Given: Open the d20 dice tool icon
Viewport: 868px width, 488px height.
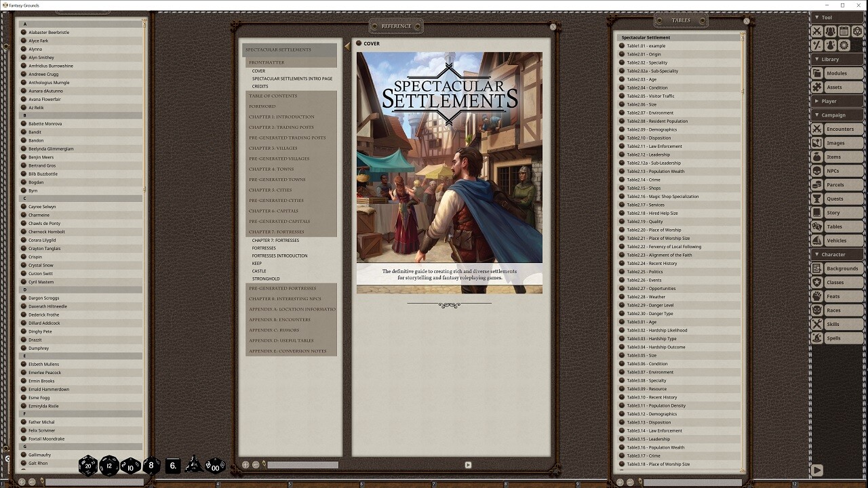Looking at the screenshot, I should pos(857,31).
